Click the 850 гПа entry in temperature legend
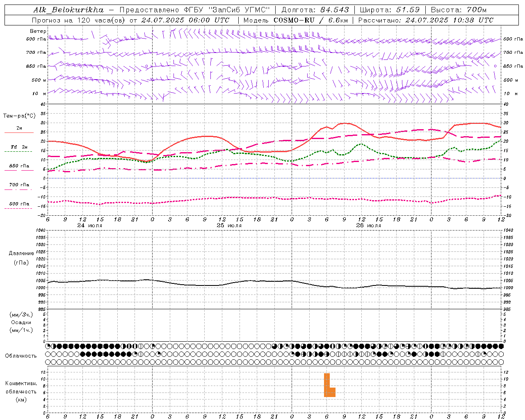This screenshot has width=525, height=420. coord(19,167)
